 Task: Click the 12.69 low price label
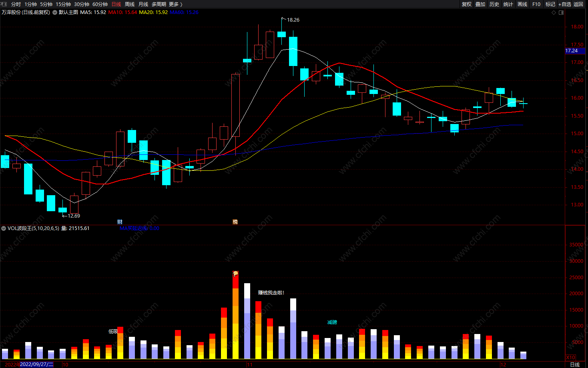(x=74, y=216)
